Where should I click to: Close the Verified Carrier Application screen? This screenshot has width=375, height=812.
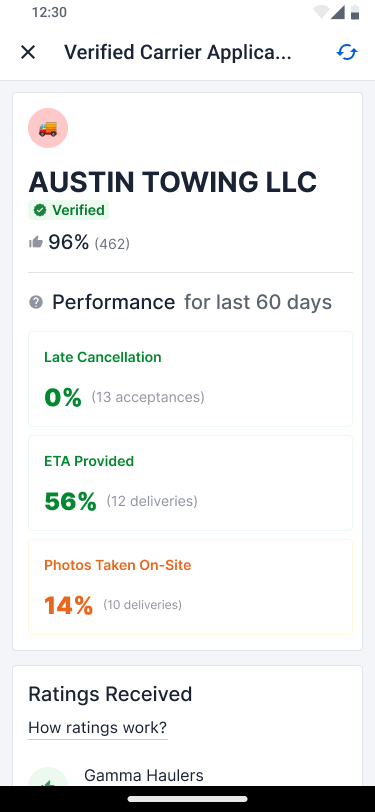pyautogui.click(x=28, y=52)
